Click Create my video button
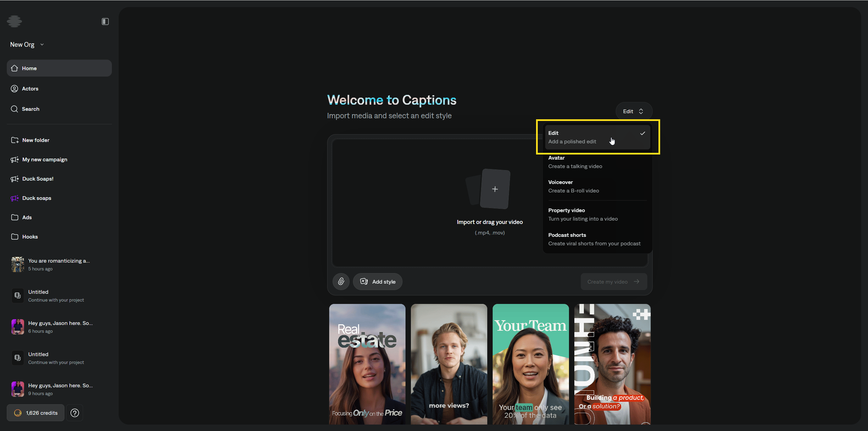The width and height of the screenshot is (868, 431). pos(614,282)
